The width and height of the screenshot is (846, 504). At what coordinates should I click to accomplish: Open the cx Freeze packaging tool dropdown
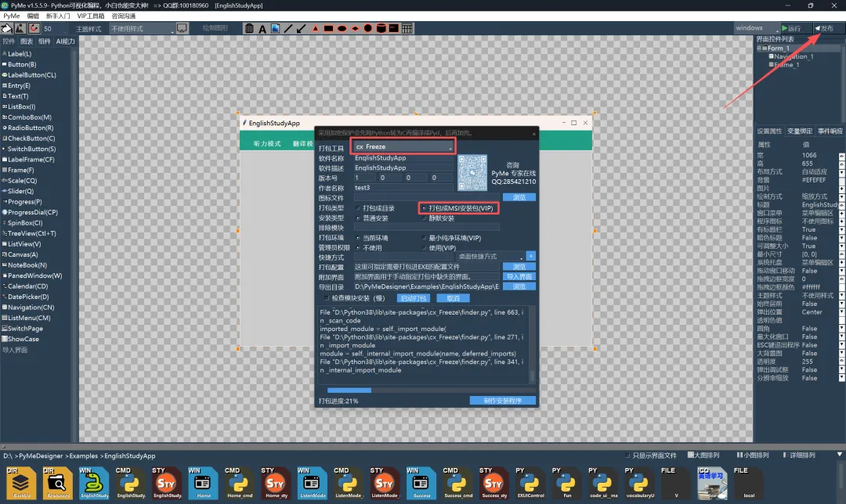tap(403, 146)
